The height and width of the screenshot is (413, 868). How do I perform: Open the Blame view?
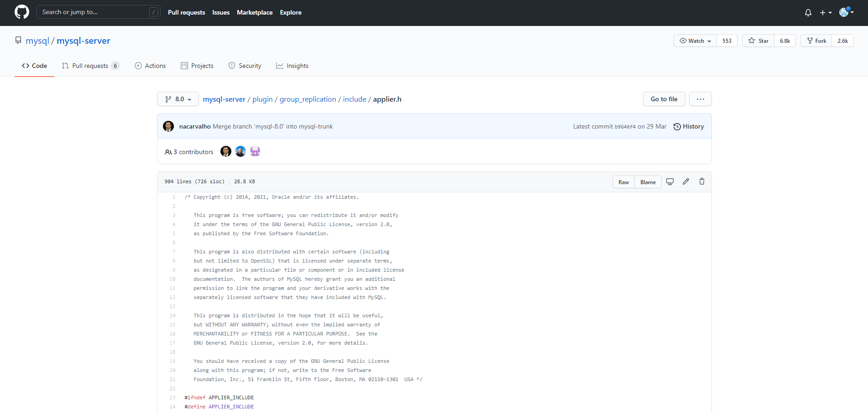648,182
